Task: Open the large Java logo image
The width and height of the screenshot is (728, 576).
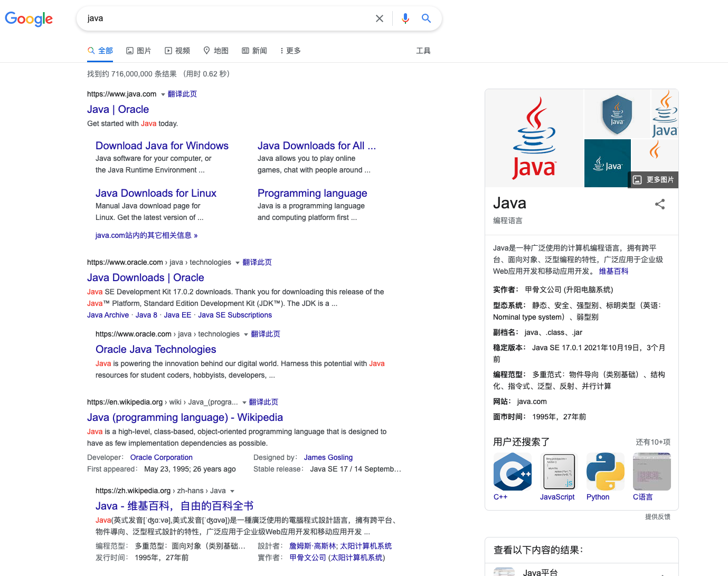Action: pyautogui.click(x=534, y=138)
